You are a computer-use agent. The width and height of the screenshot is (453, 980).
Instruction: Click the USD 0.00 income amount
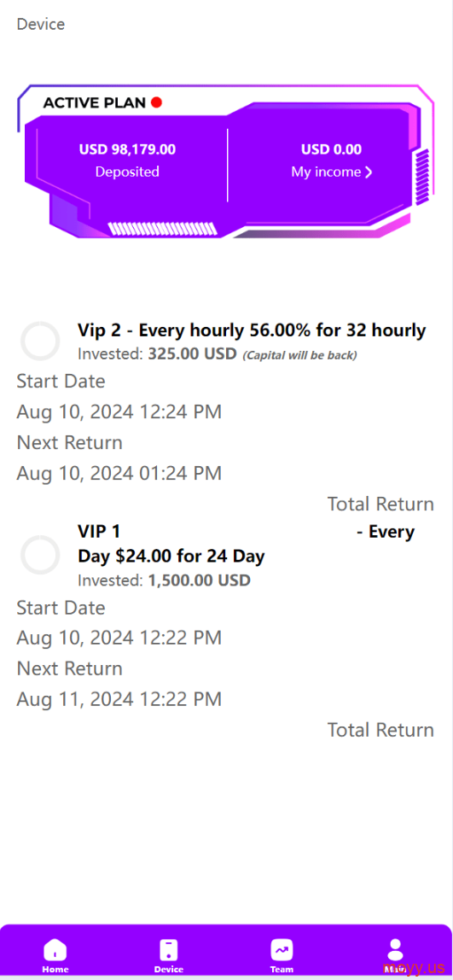coord(331,149)
